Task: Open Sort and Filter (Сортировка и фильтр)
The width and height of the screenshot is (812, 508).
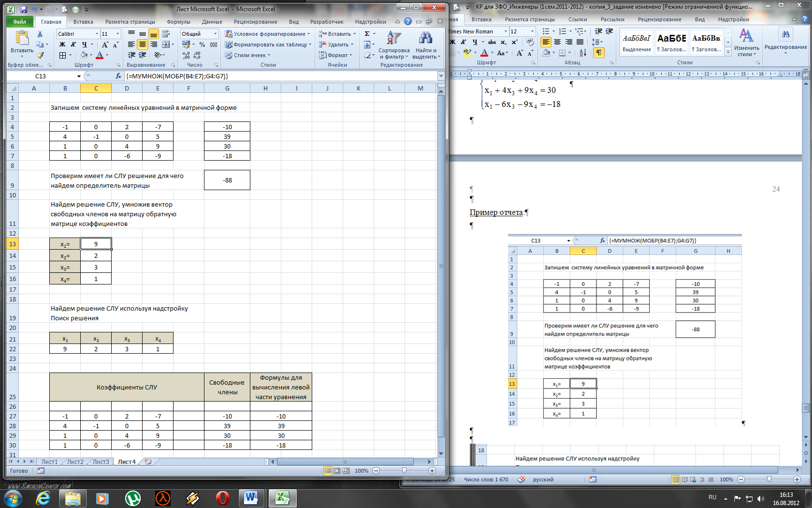Action: point(394,45)
